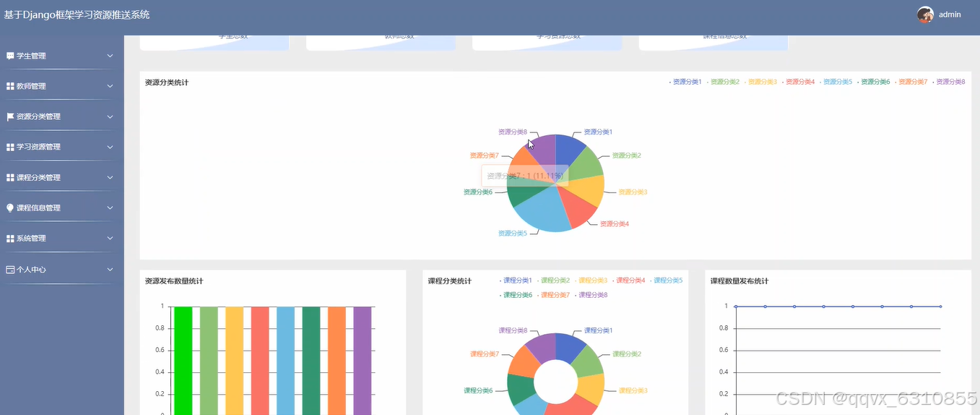The image size is (980, 415).
Task: Expand the 学生管理 menu chevron
Action: (x=110, y=56)
